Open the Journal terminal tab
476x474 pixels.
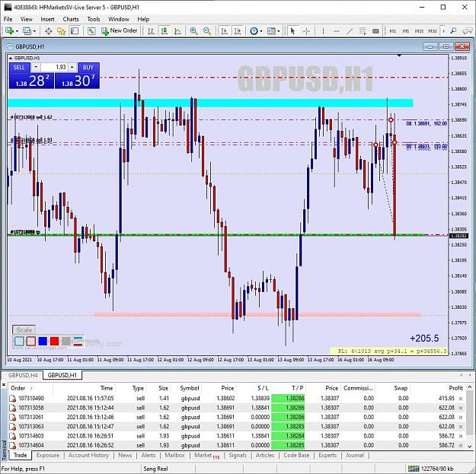(354, 455)
